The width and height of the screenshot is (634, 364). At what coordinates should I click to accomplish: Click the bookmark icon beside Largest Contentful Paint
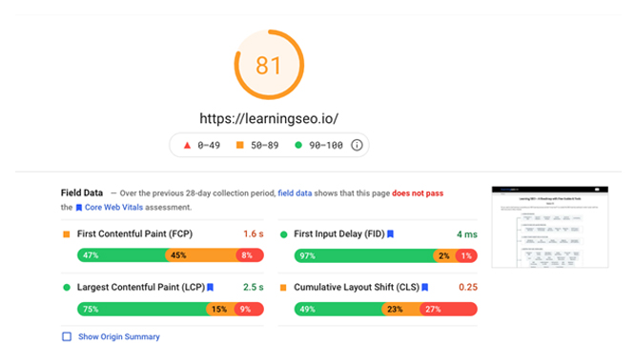coord(211,287)
